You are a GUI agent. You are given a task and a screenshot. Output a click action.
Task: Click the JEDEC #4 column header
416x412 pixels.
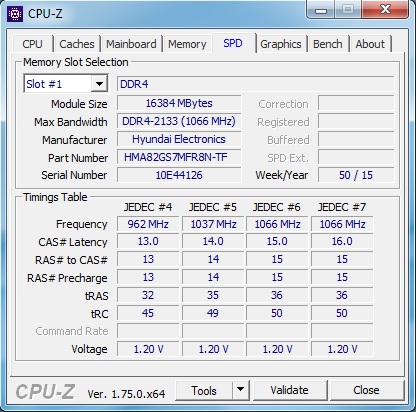pyautogui.click(x=148, y=207)
